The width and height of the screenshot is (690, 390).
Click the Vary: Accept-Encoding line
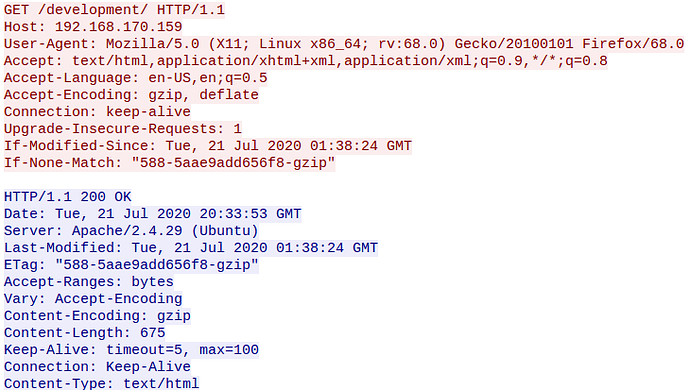coord(93,299)
